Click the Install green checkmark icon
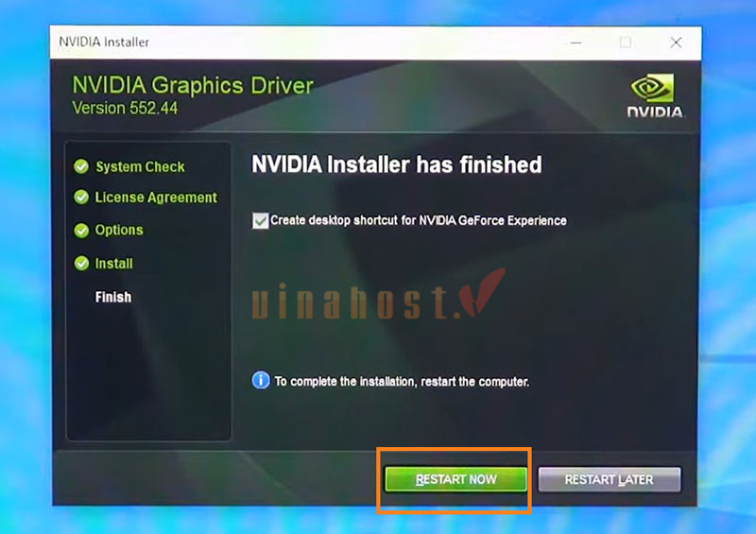 81,264
